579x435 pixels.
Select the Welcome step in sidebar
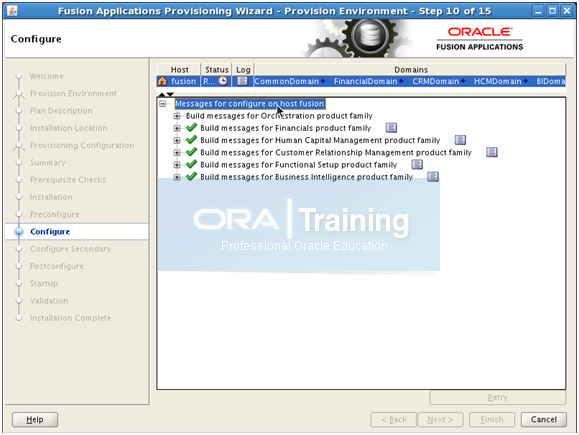[47, 76]
